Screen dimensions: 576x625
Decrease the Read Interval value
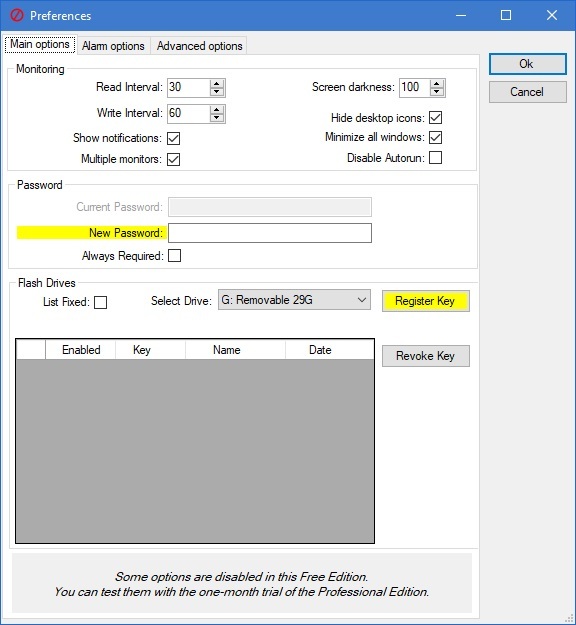point(216,92)
